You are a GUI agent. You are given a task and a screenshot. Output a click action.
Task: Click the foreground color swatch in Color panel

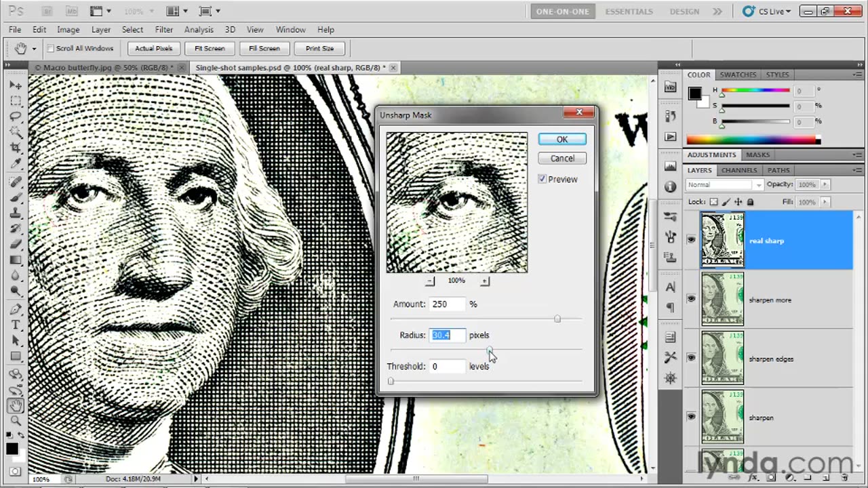pyautogui.click(x=694, y=94)
